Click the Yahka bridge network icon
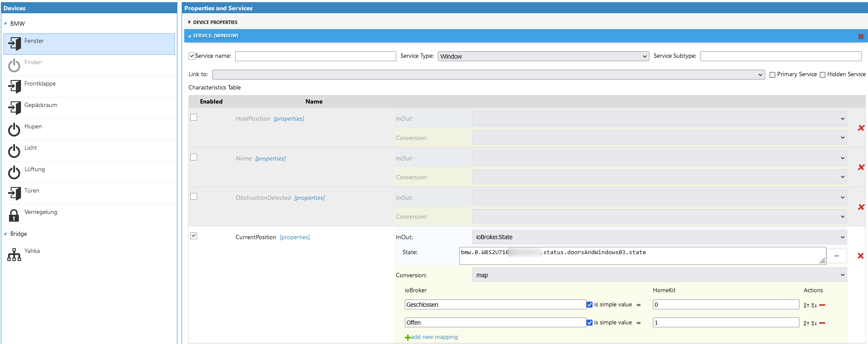 14,255
